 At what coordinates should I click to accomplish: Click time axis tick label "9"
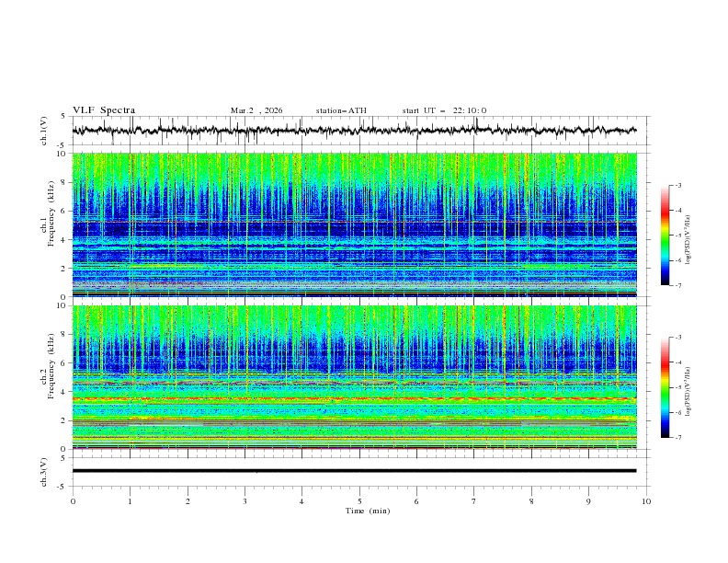[x=588, y=501]
